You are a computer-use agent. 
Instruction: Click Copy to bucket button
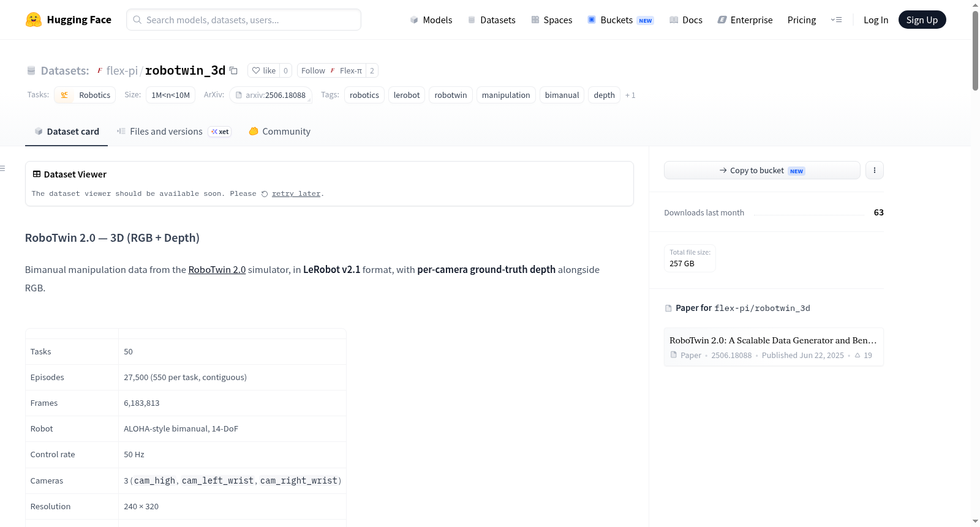tap(762, 170)
